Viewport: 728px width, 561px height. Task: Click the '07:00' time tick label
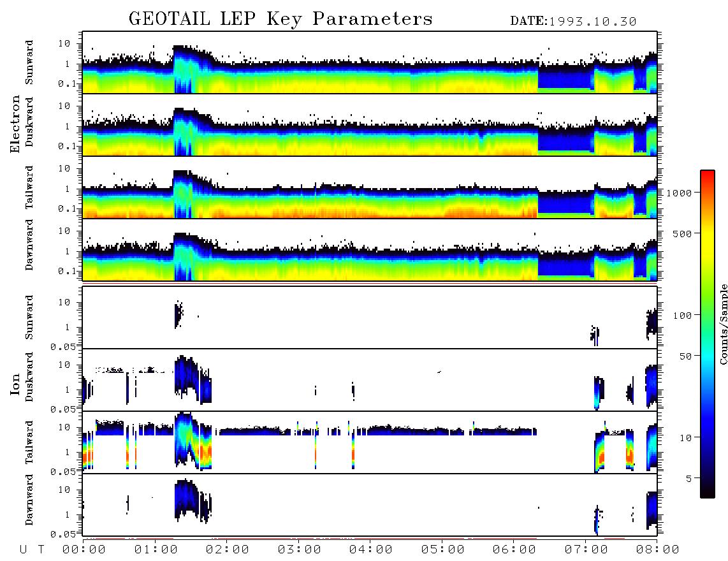(x=586, y=550)
